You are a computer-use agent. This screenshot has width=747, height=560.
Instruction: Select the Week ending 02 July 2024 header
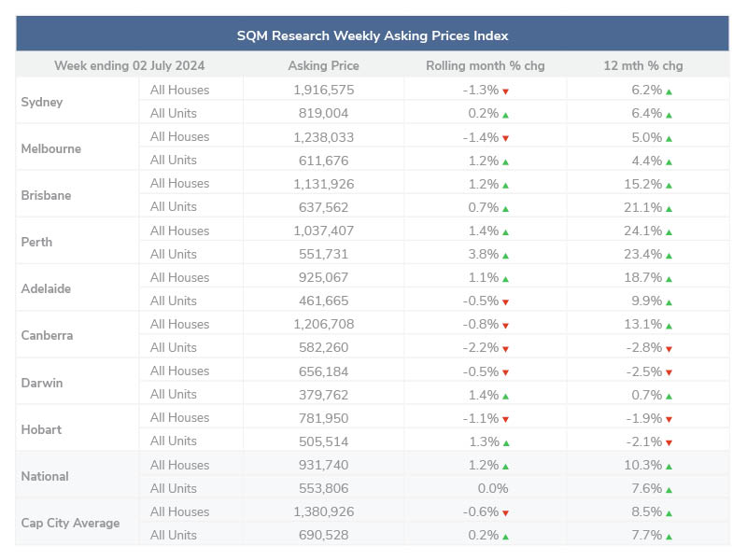click(130, 65)
